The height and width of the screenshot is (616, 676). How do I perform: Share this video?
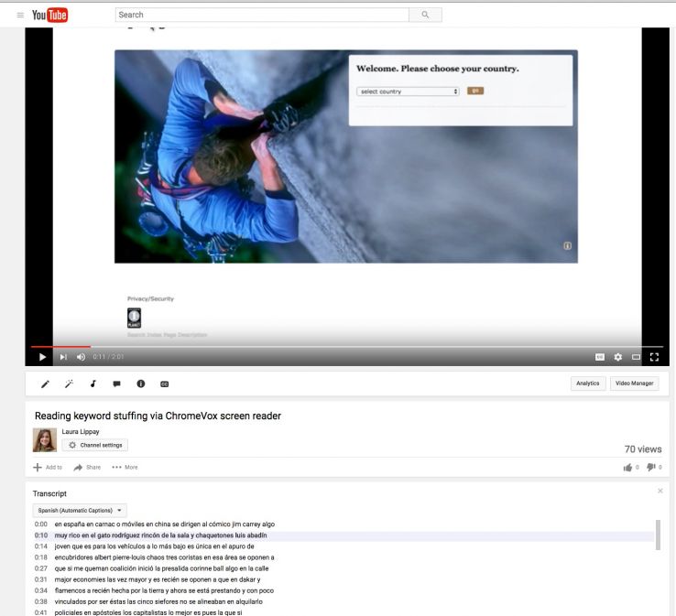[x=87, y=467]
